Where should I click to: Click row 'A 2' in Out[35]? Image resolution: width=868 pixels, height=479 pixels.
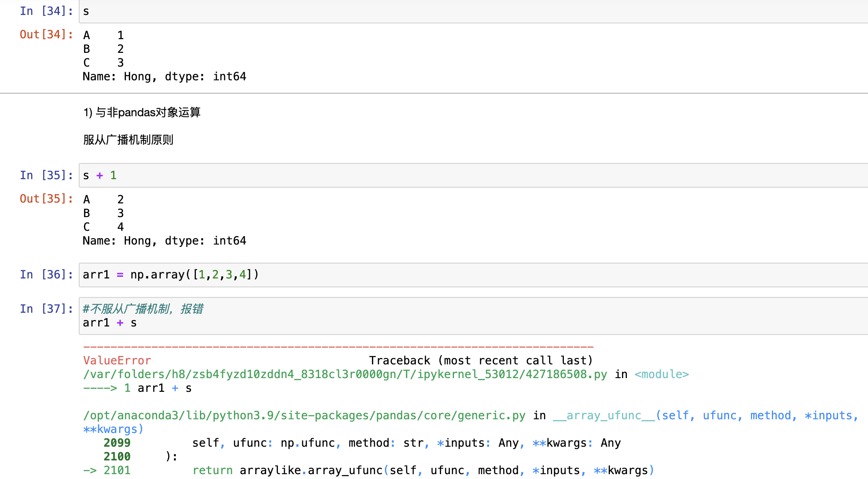(103, 200)
